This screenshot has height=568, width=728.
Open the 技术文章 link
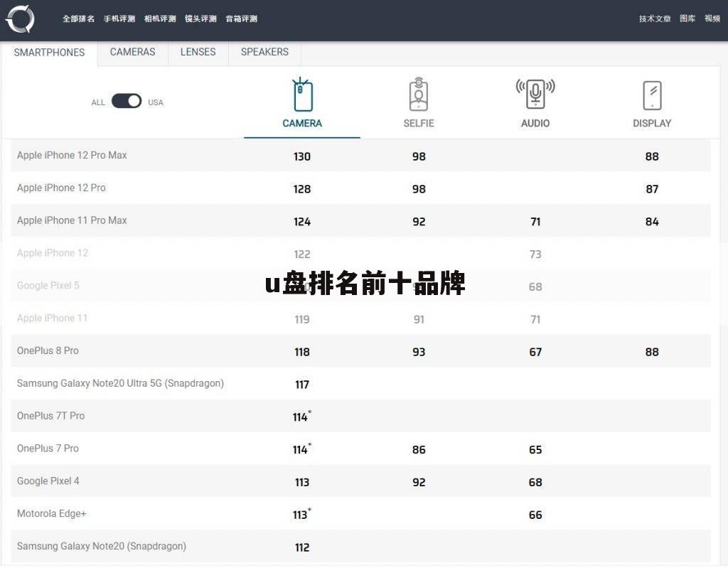pyautogui.click(x=653, y=18)
